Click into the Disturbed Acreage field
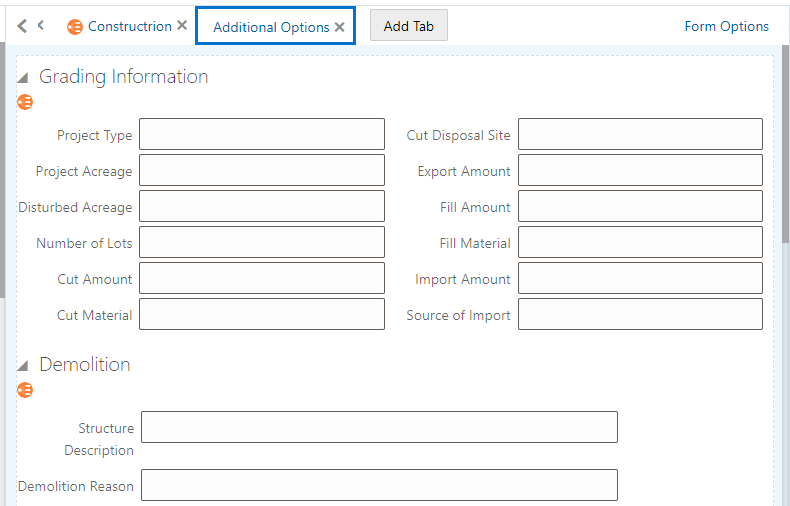The image size is (790, 506). 262,206
